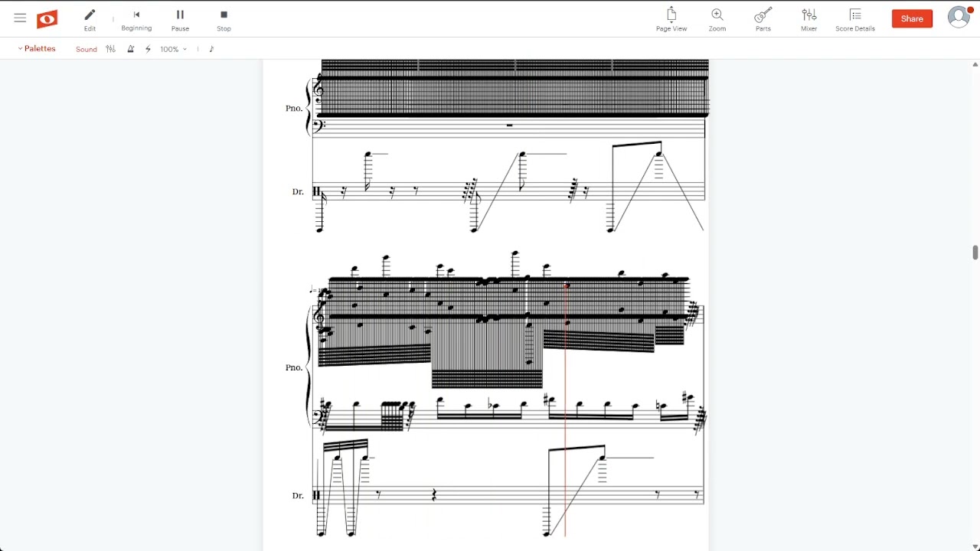Click the lower Pno. instrument label

coord(294,367)
